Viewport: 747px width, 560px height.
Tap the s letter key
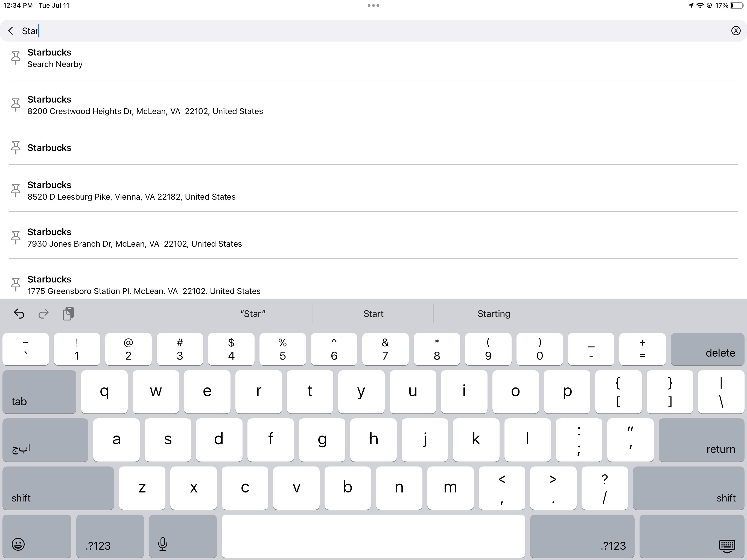(168, 440)
